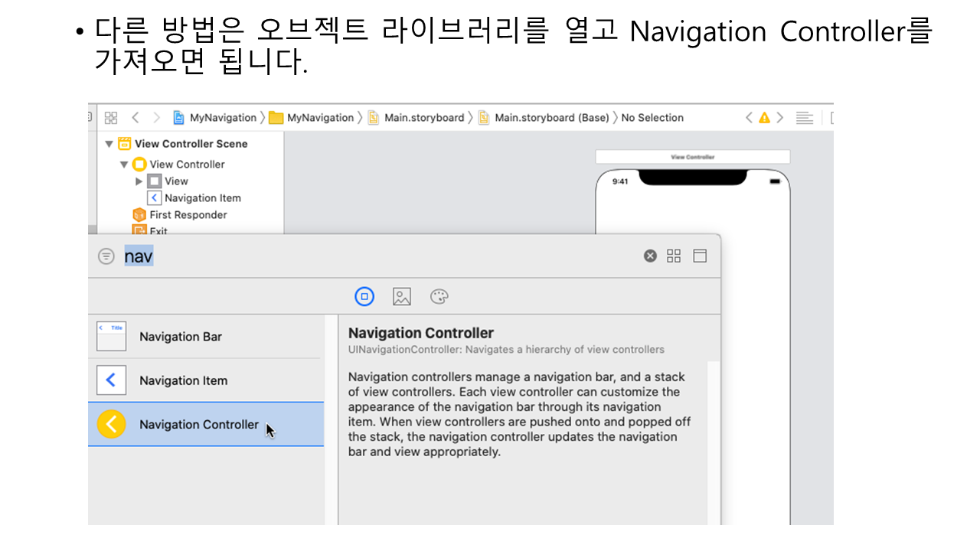Toggle the library details pane icon
Image resolution: width=980 pixels, height=551 pixels.
(700, 256)
